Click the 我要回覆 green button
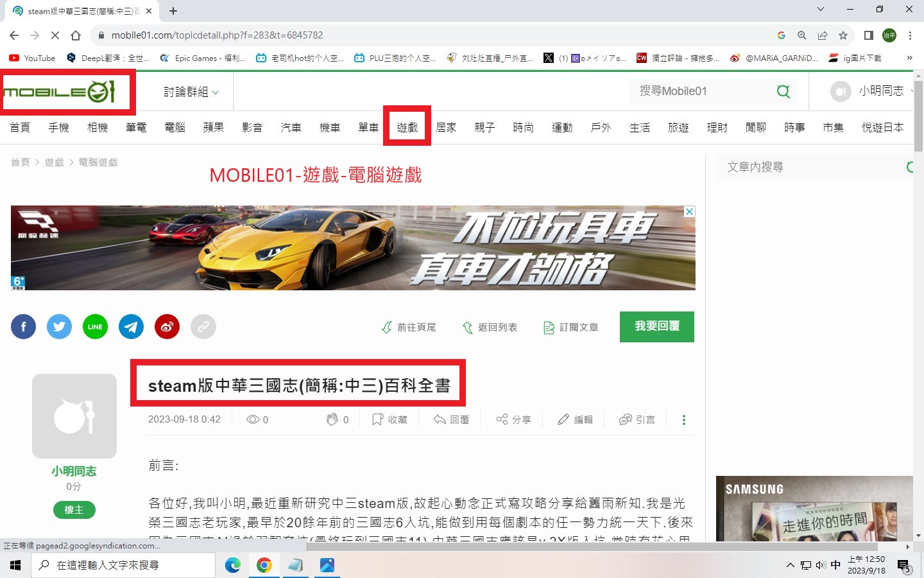The height and width of the screenshot is (578, 924). click(657, 327)
